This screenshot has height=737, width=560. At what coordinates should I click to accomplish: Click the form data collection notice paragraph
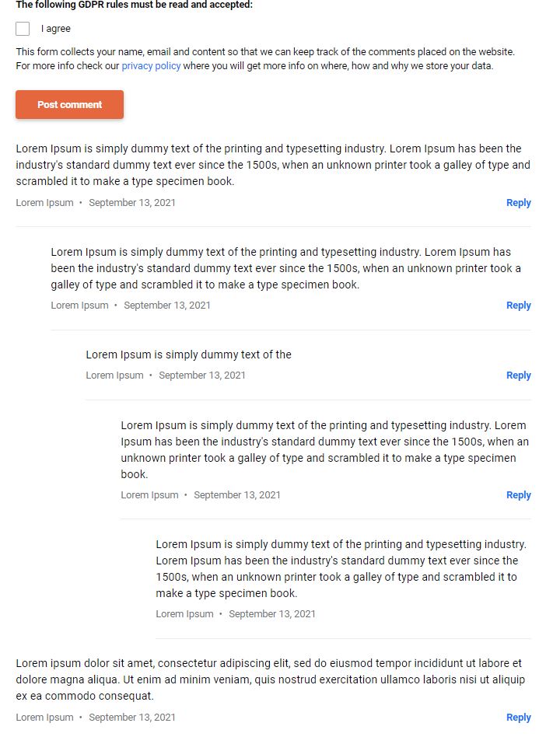pyautogui.click(x=265, y=59)
